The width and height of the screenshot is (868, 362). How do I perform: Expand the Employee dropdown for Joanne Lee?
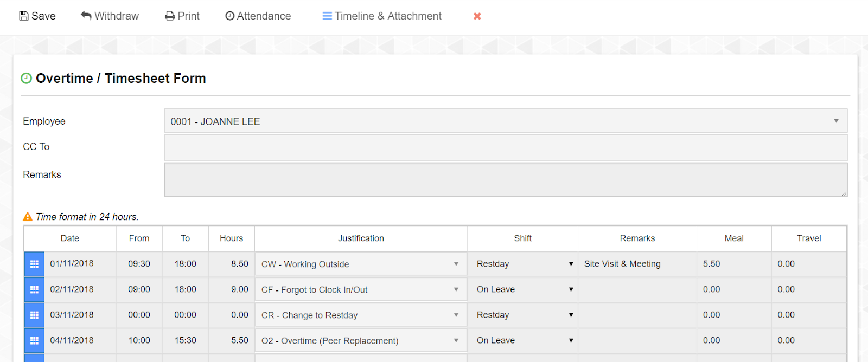pyautogui.click(x=505, y=121)
